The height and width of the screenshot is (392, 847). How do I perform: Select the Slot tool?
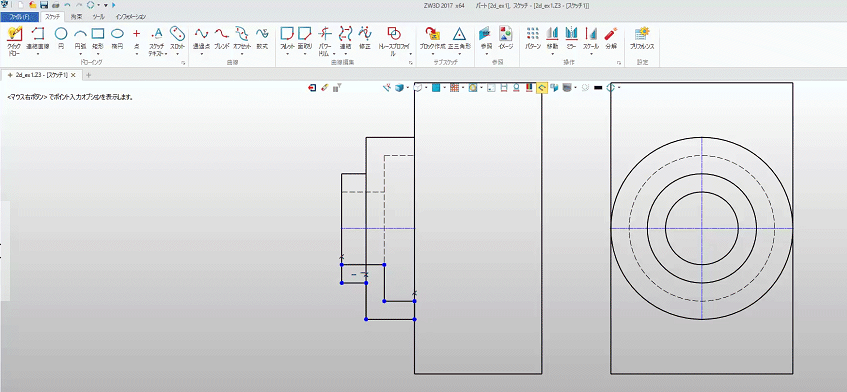(x=177, y=39)
